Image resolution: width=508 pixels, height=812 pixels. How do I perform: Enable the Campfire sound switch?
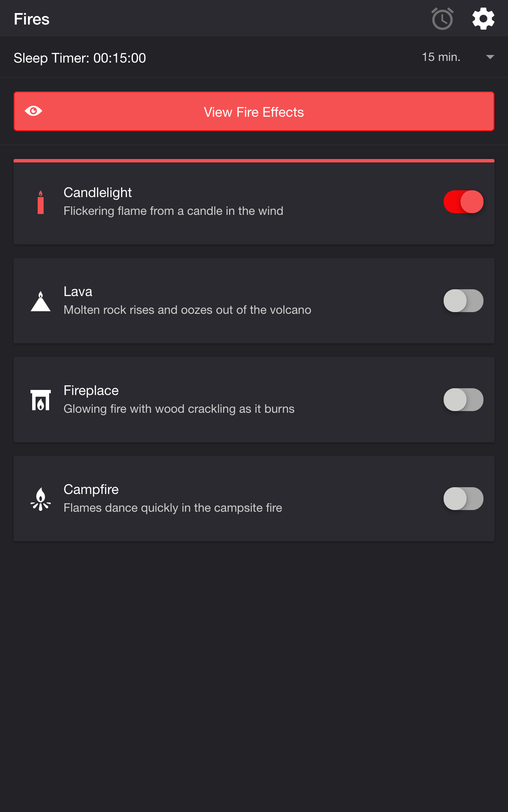point(464,498)
